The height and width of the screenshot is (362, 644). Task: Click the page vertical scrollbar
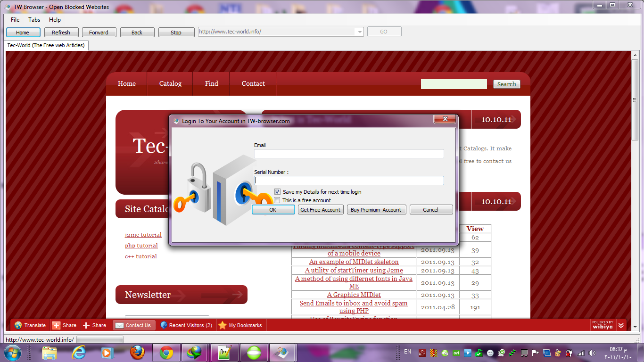point(635,189)
